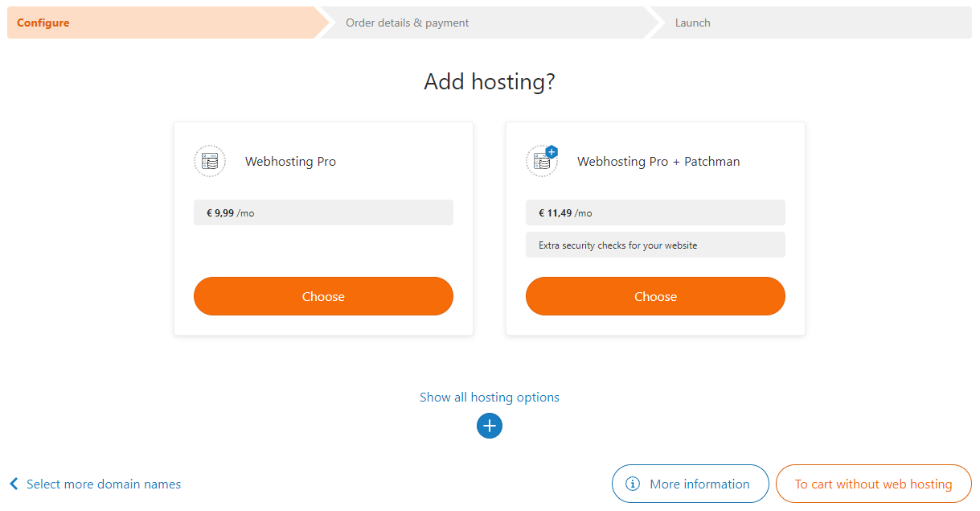This screenshot has height=511, width=980.
Task: Click the Webhosting Pro + Patchman server icon
Action: (x=542, y=161)
